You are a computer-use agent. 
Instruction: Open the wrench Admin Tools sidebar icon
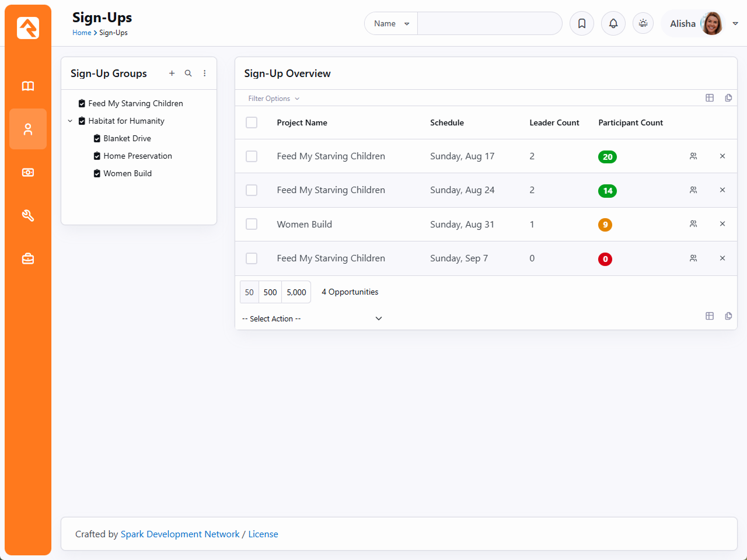tap(28, 215)
